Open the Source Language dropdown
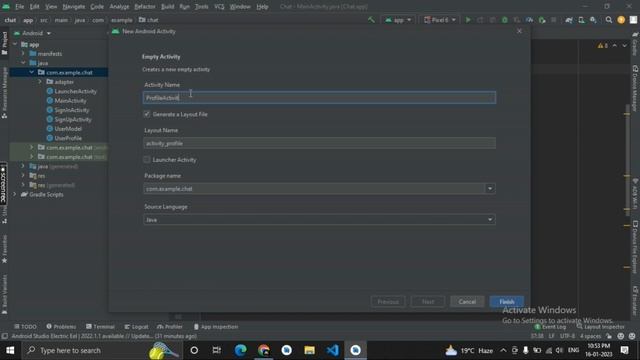Screen dimensions: 640x360 coord(490,220)
